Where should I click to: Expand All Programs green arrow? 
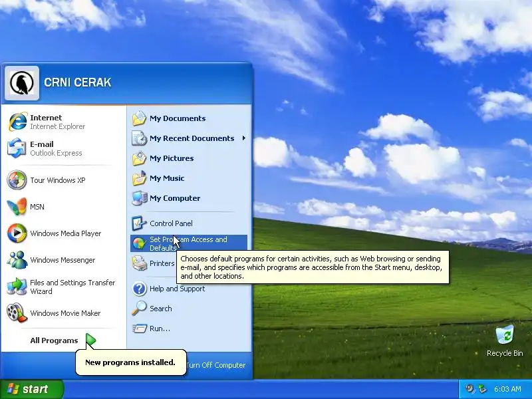pyautogui.click(x=90, y=340)
